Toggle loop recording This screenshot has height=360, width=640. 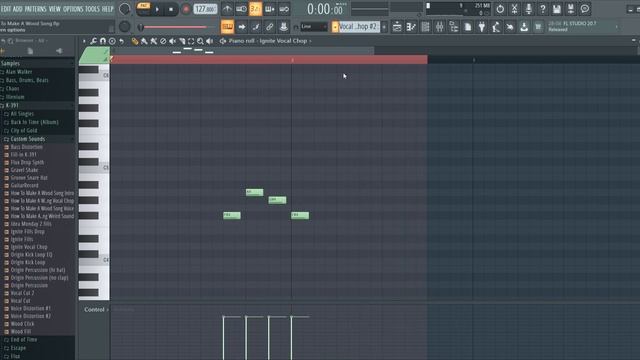[x=284, y=9]
